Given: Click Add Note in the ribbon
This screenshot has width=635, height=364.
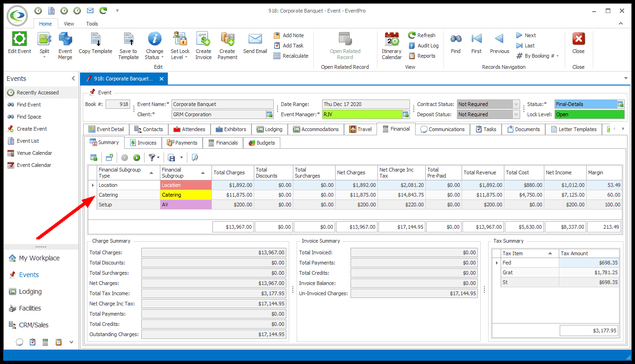Looking at the screenshot, I should tap(289, 35).
